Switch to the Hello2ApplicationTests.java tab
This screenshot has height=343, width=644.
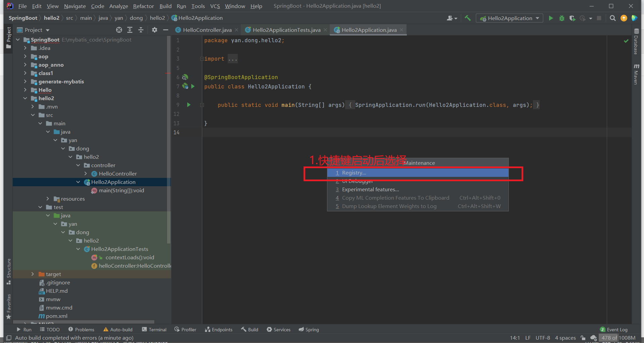pos(286,30)
